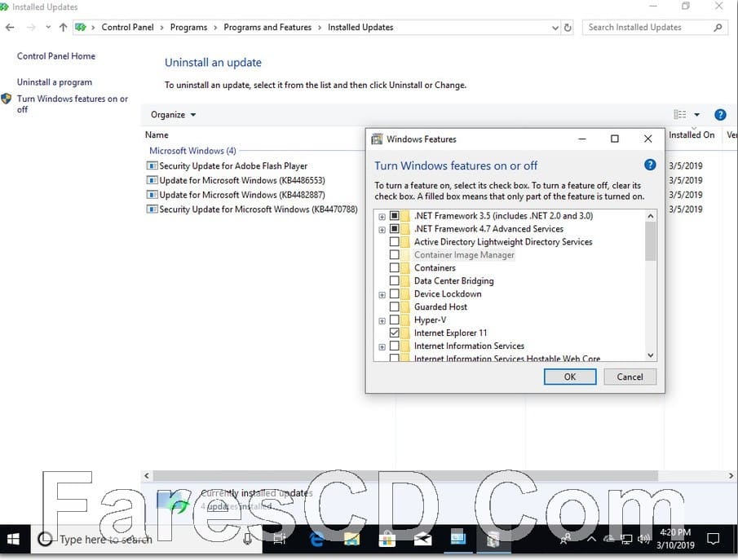
Task: Click icon beside KB4486553 update
Action: click(152, 180)
